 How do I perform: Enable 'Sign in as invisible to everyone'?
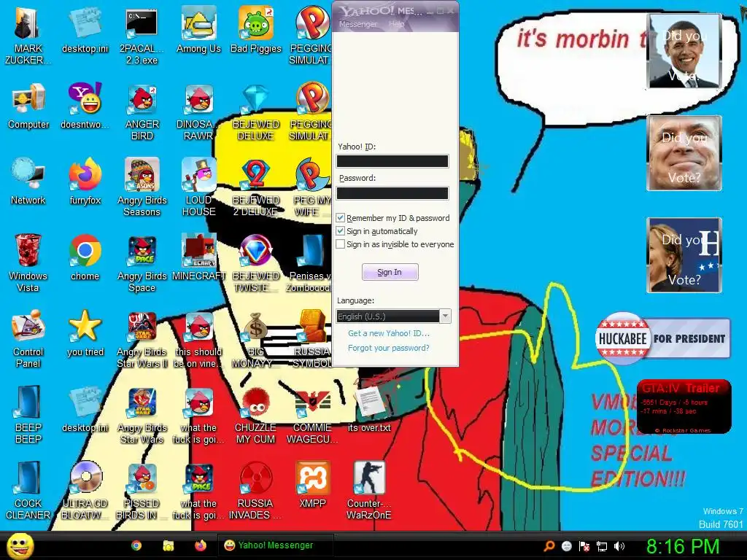click(x=340, y=244)
